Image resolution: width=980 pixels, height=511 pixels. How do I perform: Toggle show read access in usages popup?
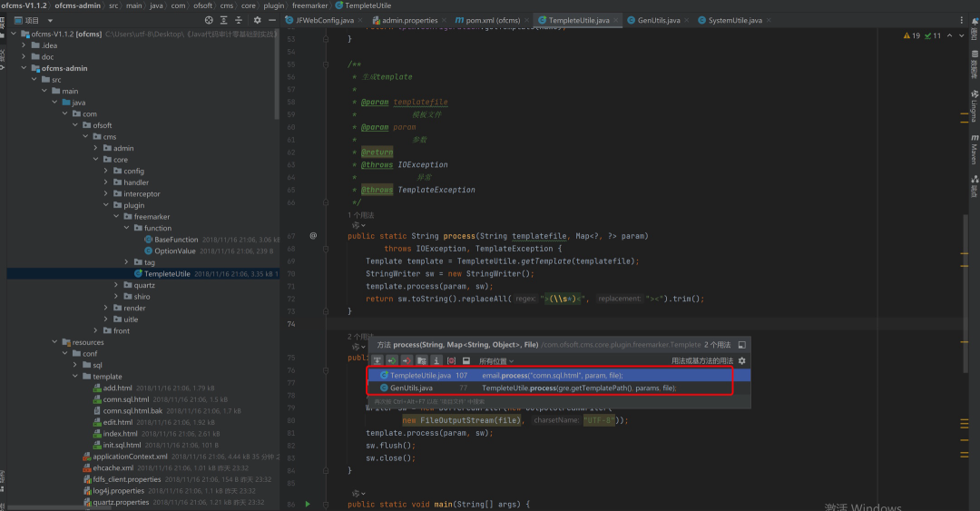pyautogui.click(x=392, y=361)
